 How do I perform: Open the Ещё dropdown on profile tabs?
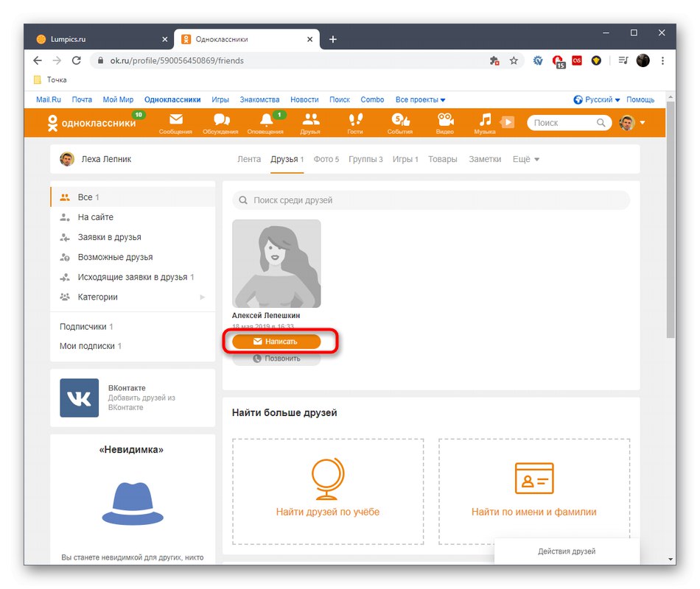pyautogui.click(x=525, y=158)
